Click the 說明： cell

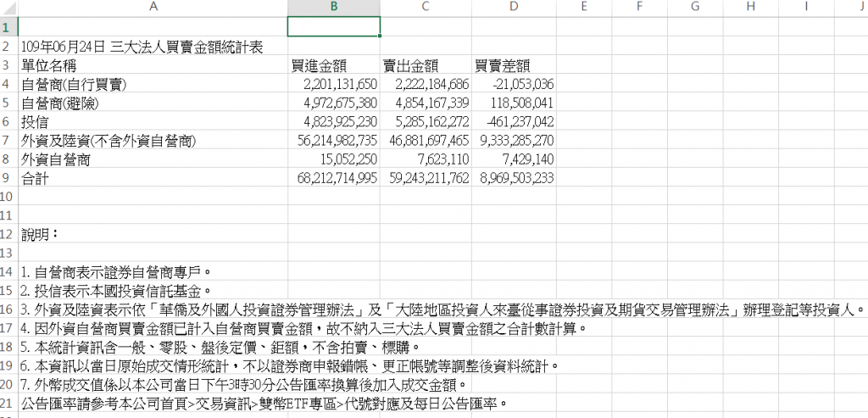(153, 234)
